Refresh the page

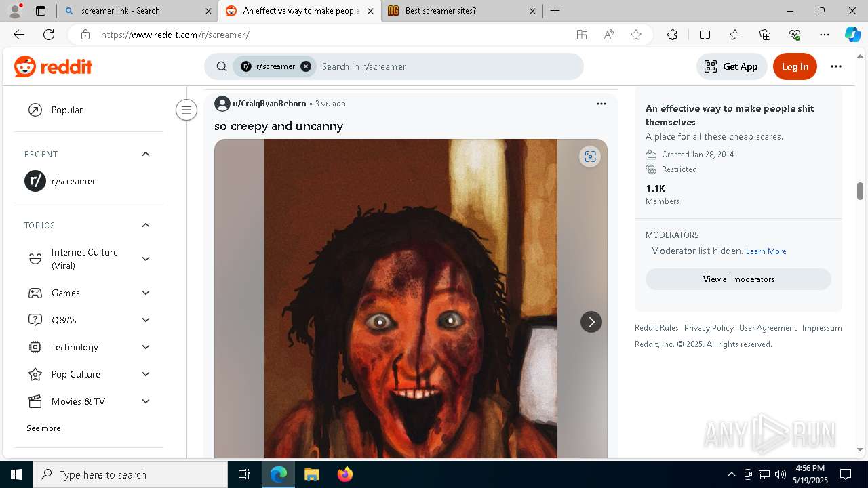(49, 35)
